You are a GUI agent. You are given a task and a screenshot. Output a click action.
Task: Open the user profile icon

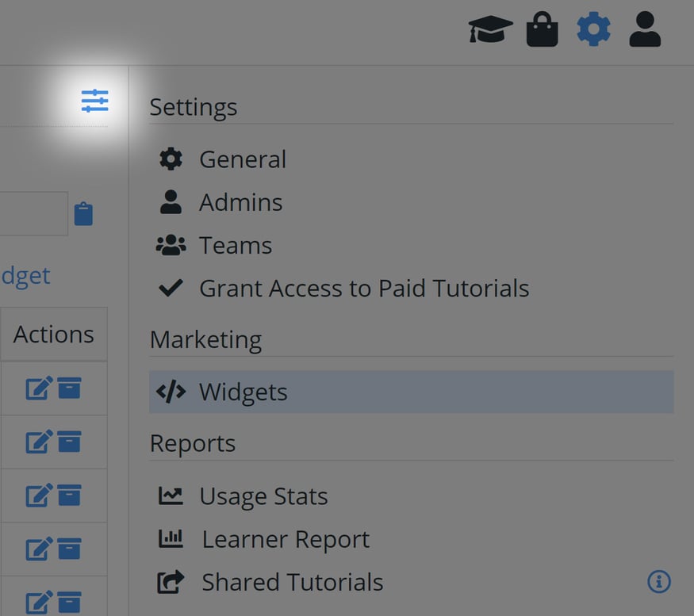point(645,30)
